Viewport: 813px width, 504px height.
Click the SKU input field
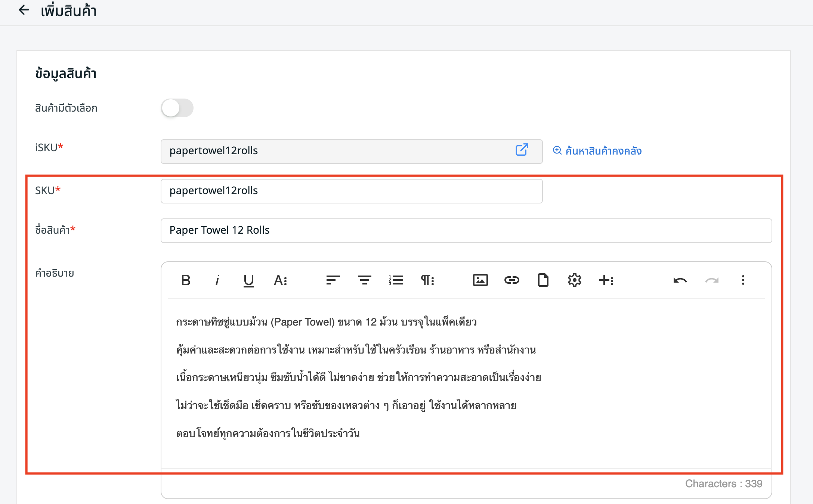[x=351, y=191]
